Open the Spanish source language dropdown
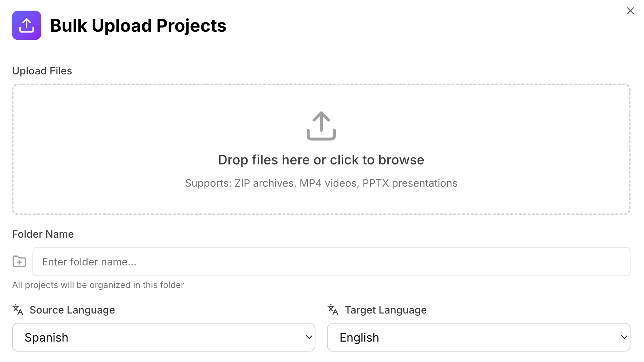Image resolution: width=644 pixels, height=362 pixels. [163, 337]
